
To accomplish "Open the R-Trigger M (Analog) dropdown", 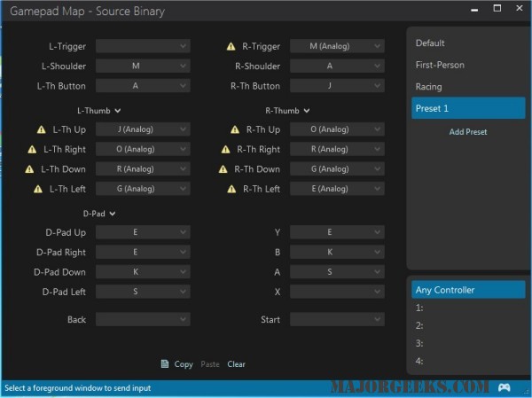I will [337, 46].
